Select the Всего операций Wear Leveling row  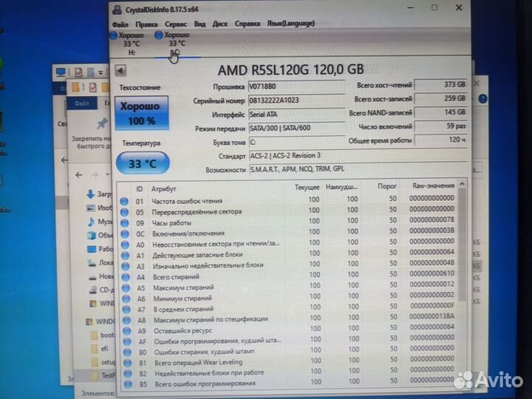coord(291,361)
